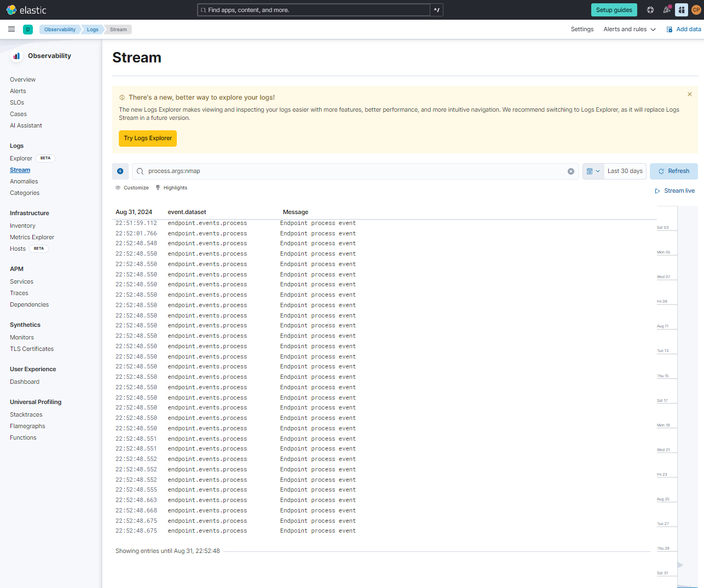Open Categories in sidebar
The image size is (704, 588).
(x=25, y=193)
